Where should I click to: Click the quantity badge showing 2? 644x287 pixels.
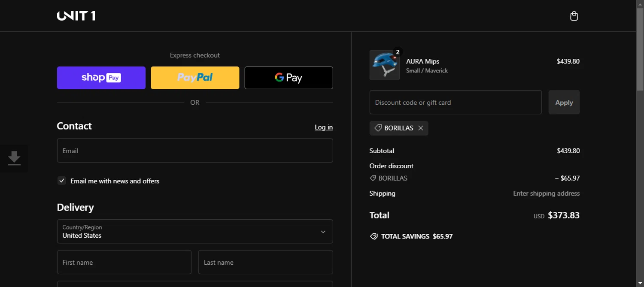(x=398, y=52)
